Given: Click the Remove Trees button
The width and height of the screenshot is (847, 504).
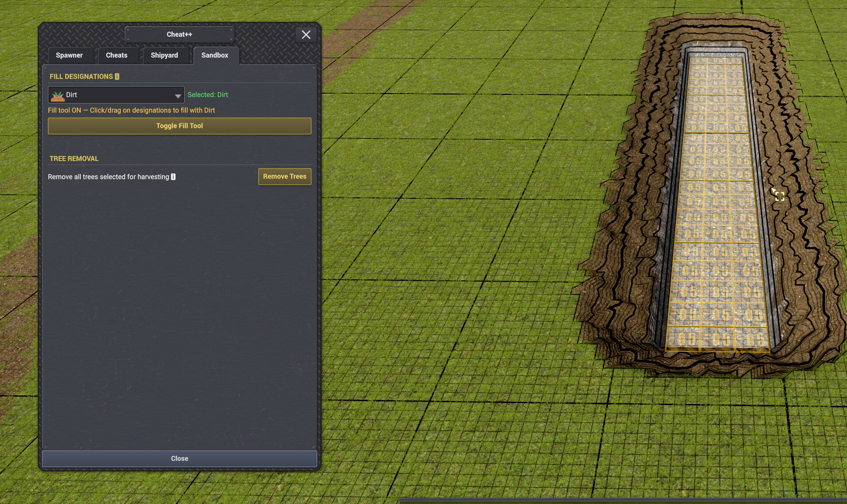Looking at the screenshot, I should tap(285, 177).
